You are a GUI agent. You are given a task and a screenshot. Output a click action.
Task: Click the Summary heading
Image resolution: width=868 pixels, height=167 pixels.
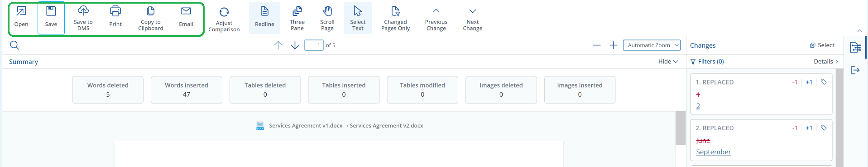pyautogui.click(x=24, y=62)
